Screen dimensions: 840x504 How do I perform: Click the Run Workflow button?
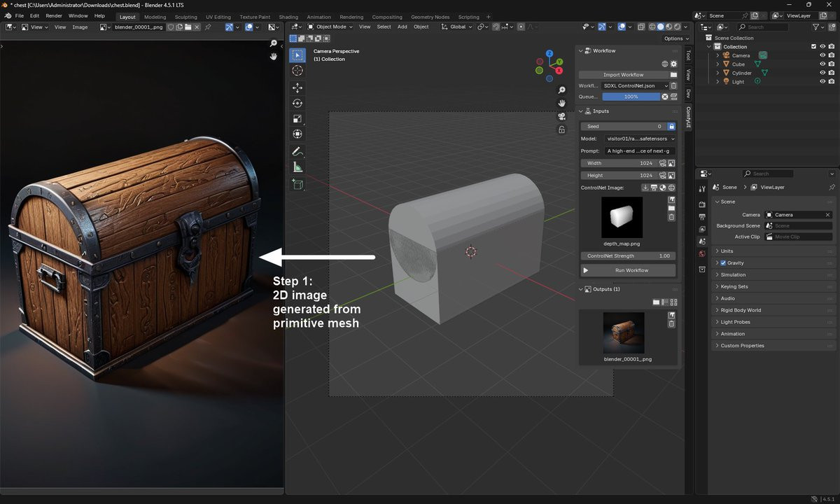point(628,270)
